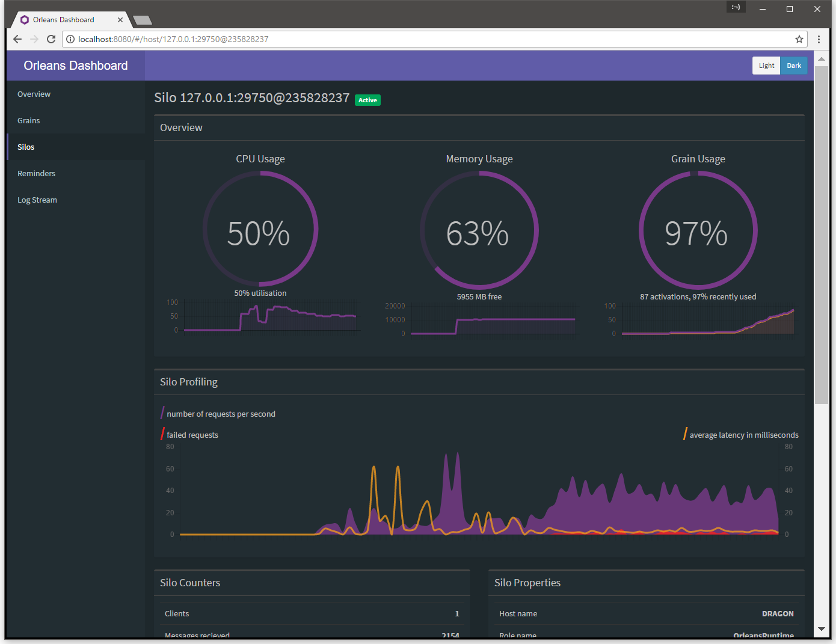Click '87 activations, 97% recently used' text
Image resolution: width=836 pixels, height=644 pixels.
point(698,297)
